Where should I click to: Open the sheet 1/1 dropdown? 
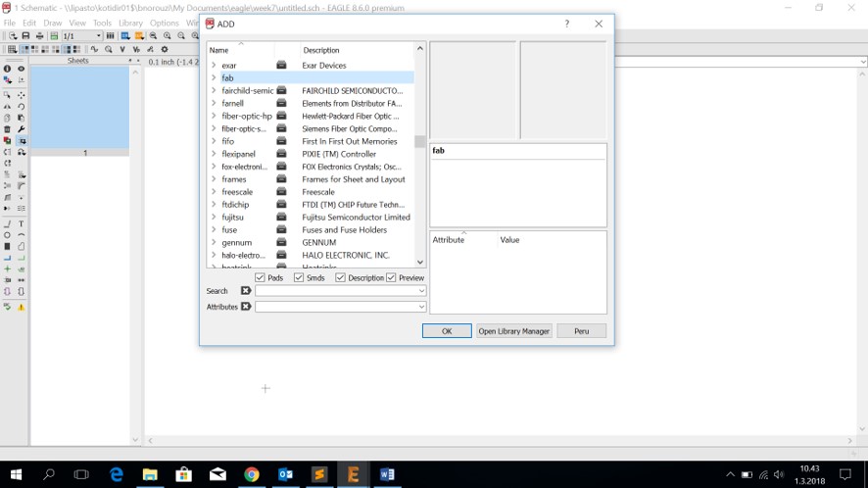click(x=99, y=36)
